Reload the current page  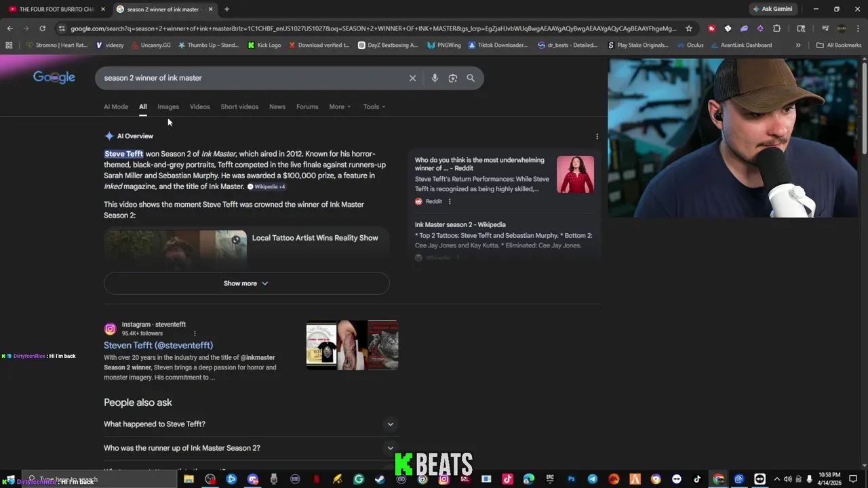[x=42, y=28]
